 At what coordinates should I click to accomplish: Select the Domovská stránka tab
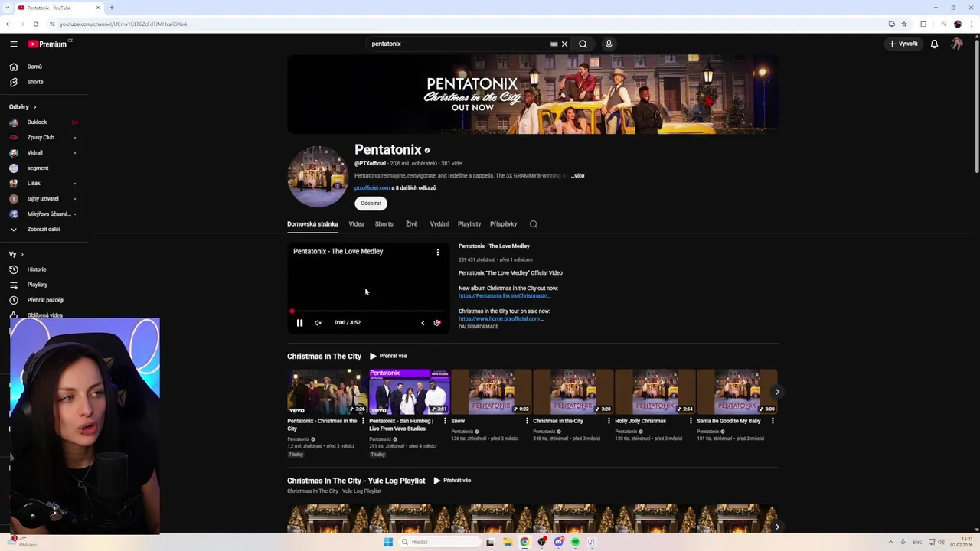point(312,224)
